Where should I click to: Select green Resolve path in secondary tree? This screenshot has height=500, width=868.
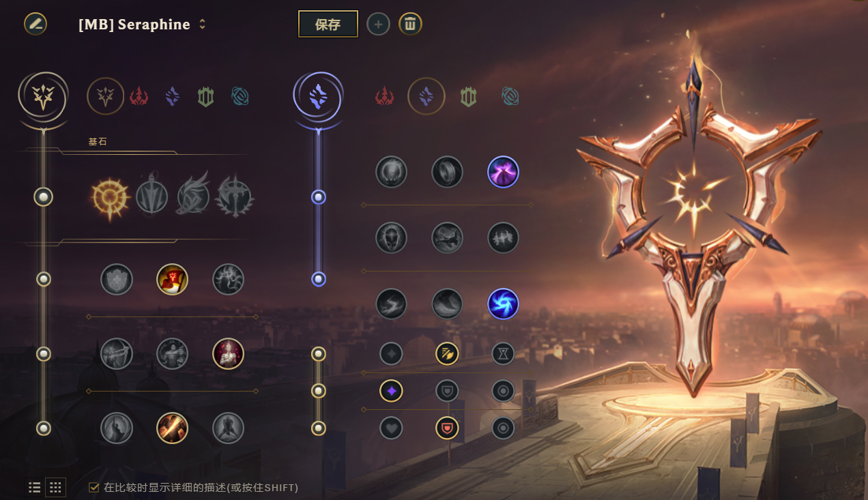(468, 97)
